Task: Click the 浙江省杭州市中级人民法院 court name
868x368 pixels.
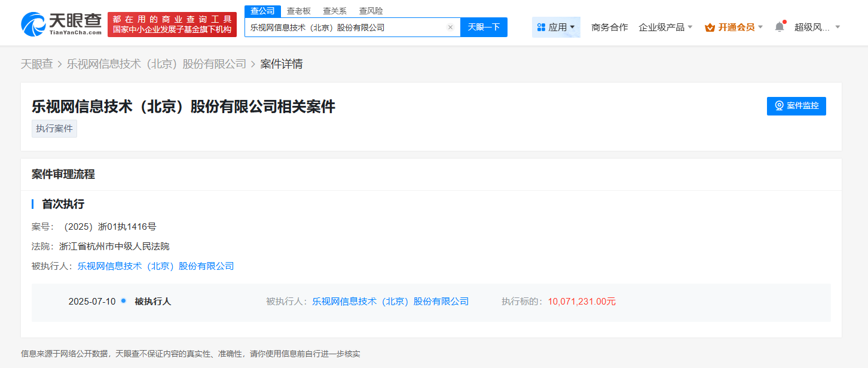Action: tap(114, 247)
